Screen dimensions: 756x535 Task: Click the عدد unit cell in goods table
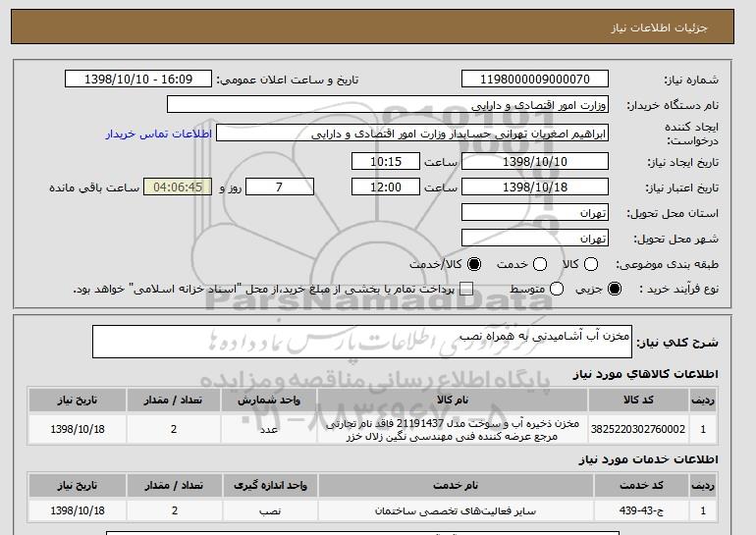click(x=269, y=429)
